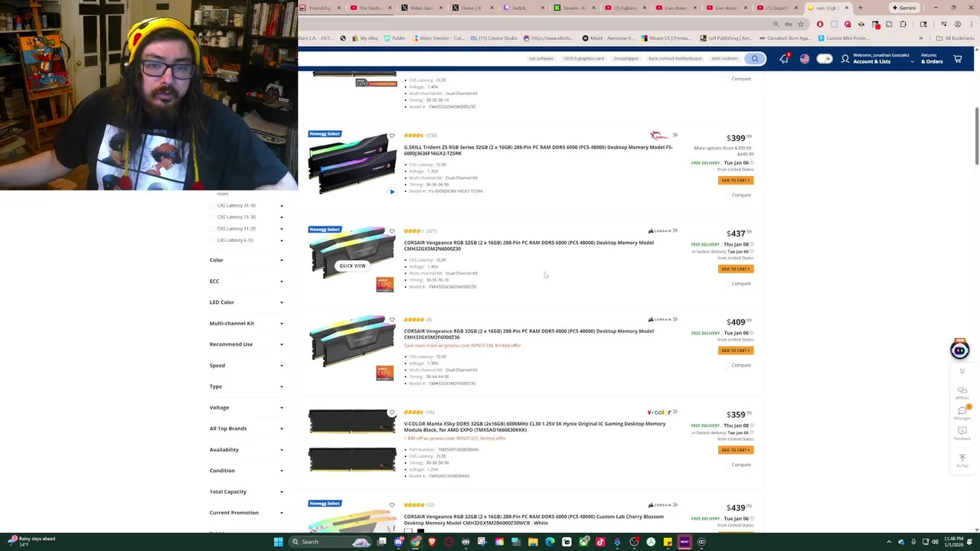Check the CAS Latency 21-30 filter
This screenshot has width=980, height=551.
point(212,217)
